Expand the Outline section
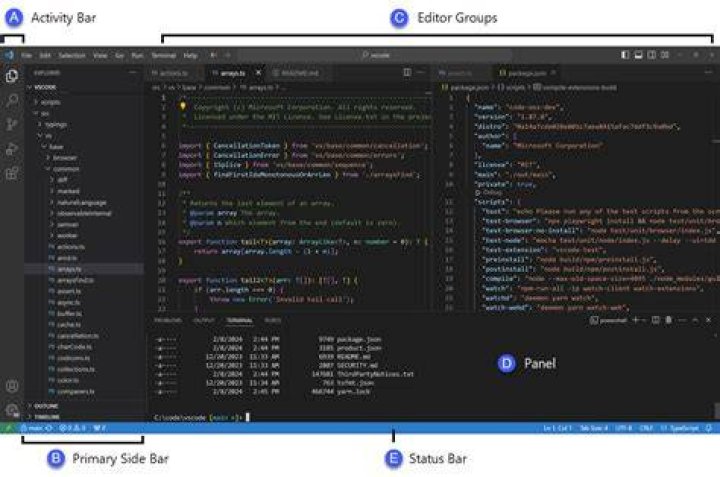Image resolution: width=720 pixels, height=477 pixels. tap(84, 406)
